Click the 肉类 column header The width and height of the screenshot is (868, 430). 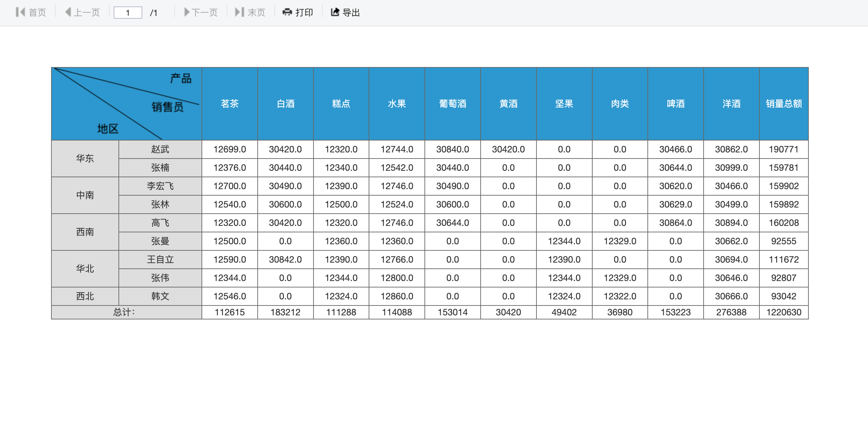(620, 104)
